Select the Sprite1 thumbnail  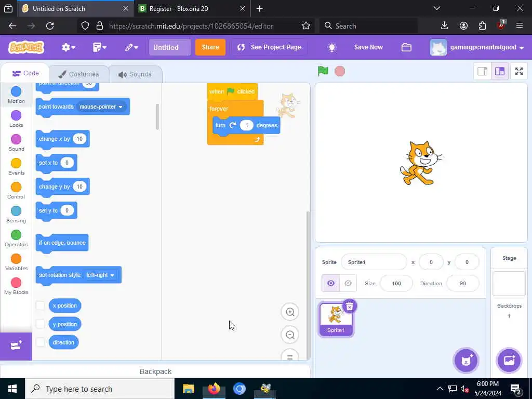pos(336,320)
